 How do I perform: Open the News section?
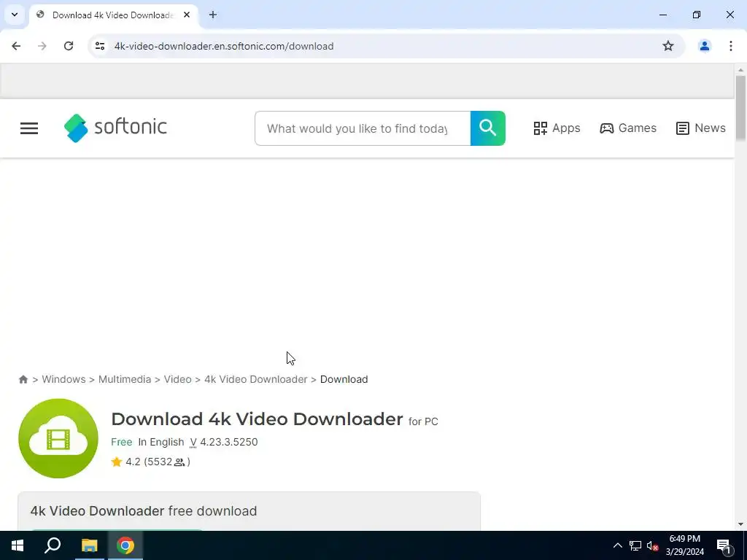pyautogui.click(x=700, y=128)
